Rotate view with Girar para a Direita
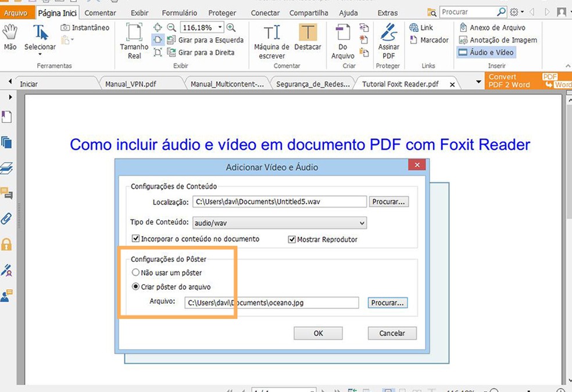Image resolution: width=572 pixels, height=392 pixels. pyautogui.click(x=201, y=52)
